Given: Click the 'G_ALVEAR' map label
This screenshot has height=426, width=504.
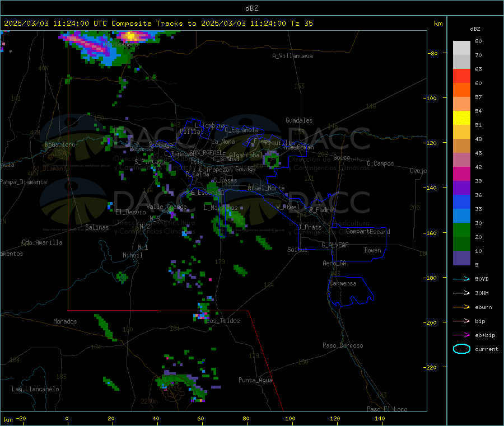Looking at the screenshot, I should click(335, 245).
